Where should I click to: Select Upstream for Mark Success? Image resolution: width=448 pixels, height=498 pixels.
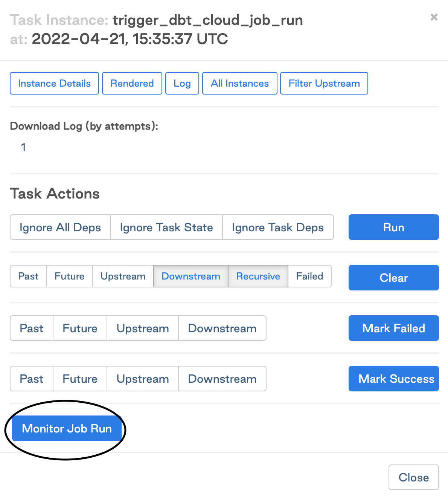tap(142, 379)
